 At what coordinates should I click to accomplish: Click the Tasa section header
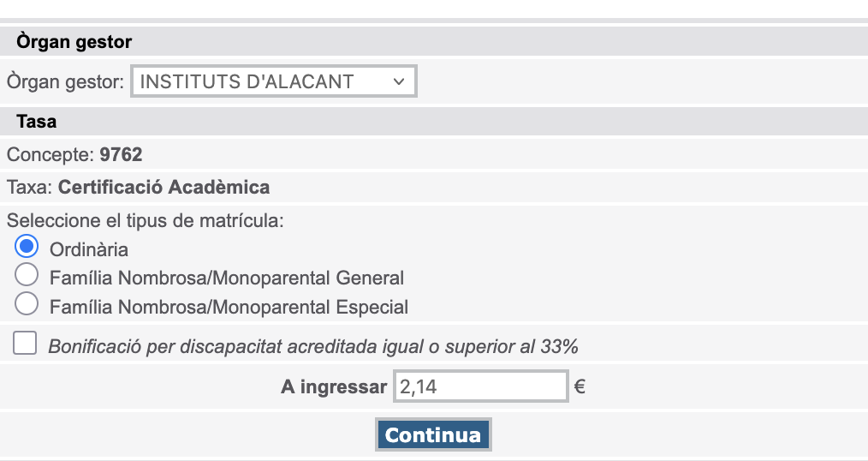pyautogui.click(x=37, y=122)
